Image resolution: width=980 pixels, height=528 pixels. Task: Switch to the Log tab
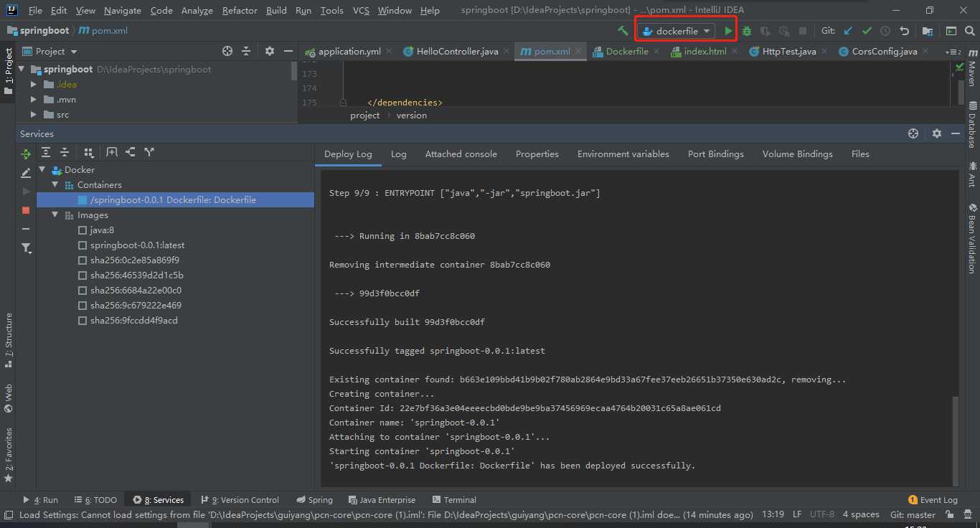click(x=398, y=154)
